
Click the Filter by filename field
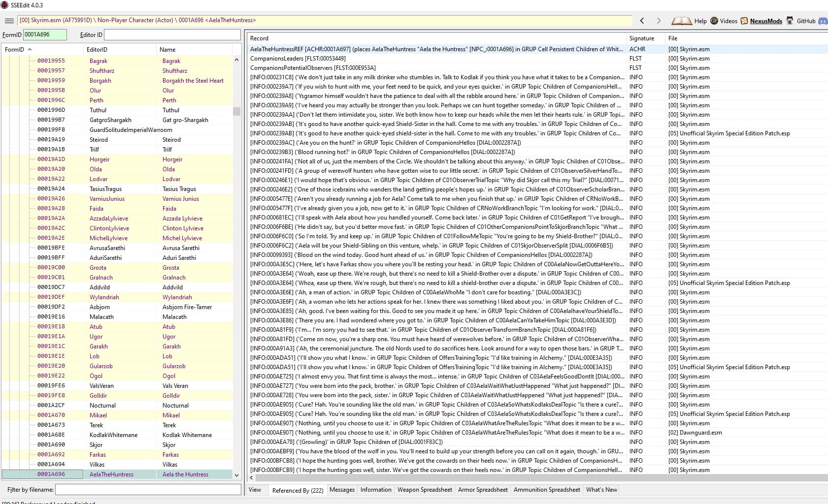click(148, 489)
